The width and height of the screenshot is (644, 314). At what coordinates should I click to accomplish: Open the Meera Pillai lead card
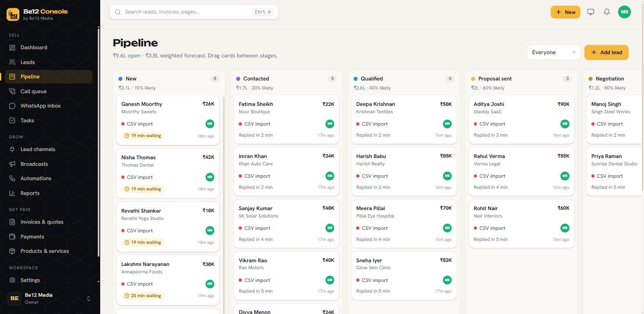tap(404, 224)
